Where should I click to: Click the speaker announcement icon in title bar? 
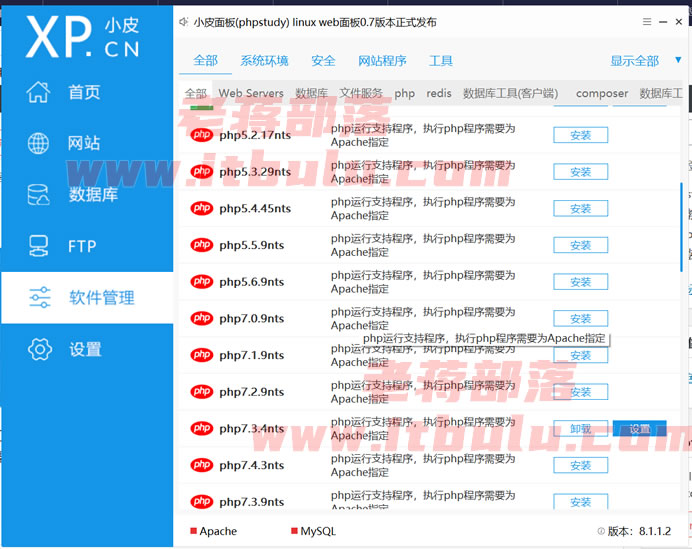coord(184,22)
